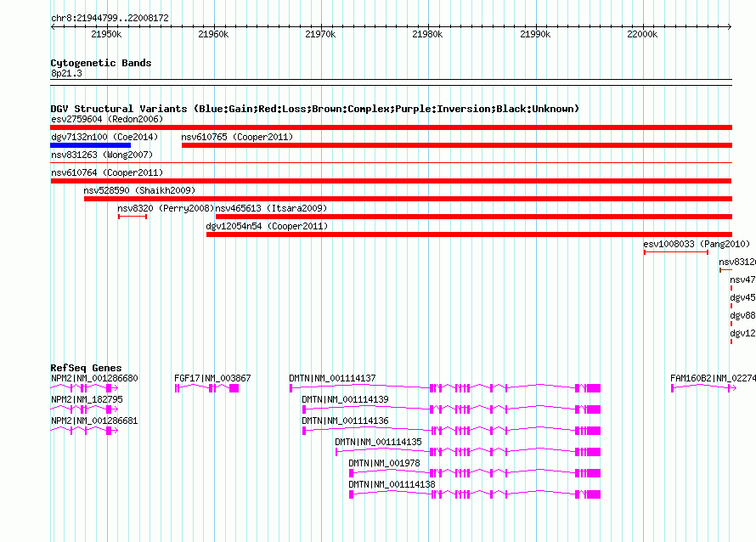Click the right arrowhead of the coordinate ruler
The height and width of the screenshot is (542, 756).
(730, 26)
